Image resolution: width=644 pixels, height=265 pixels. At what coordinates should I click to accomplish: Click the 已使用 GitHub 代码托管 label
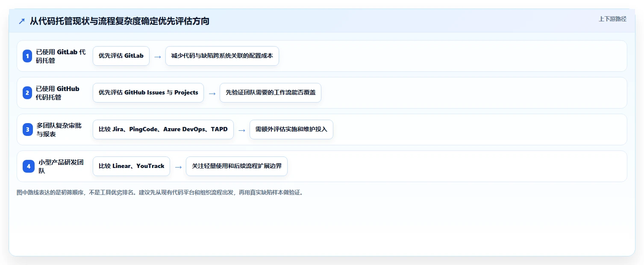(x=58, y=93)
